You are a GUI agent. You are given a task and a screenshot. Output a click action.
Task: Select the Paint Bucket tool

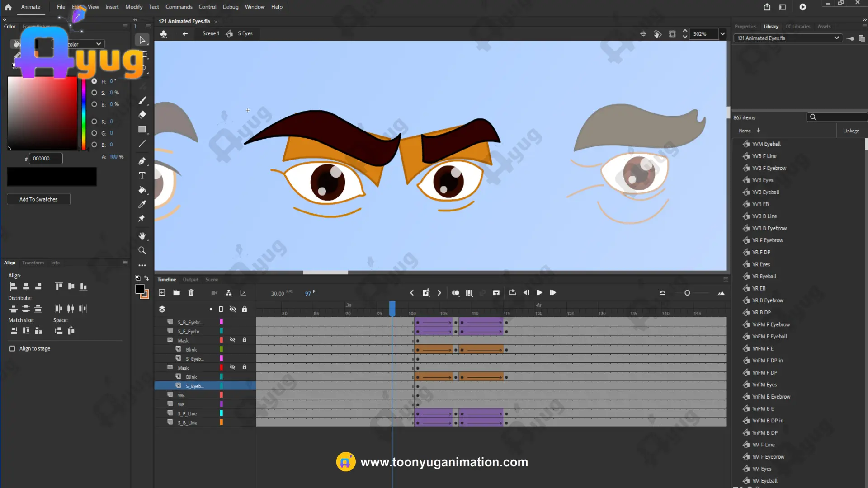142,190
